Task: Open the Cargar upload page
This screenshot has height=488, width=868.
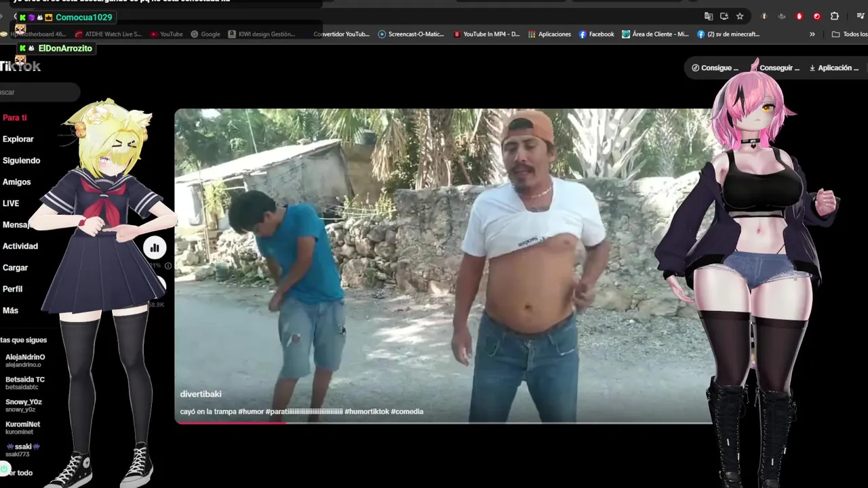Action: pyautogui.click(x=15, y=268)
